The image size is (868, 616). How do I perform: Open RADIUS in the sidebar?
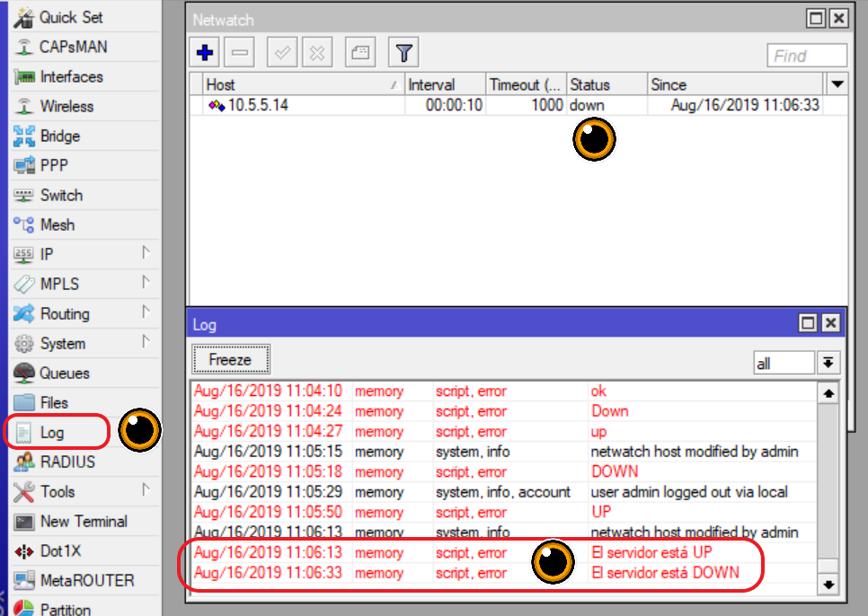pos(85,462)
